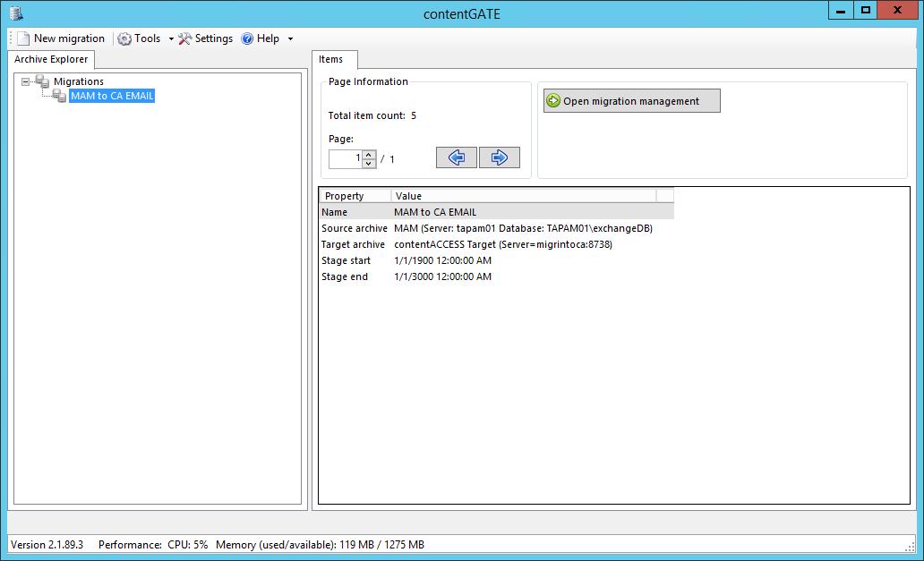Select the Items tab

pyautogui.click(x=333, y=59)
